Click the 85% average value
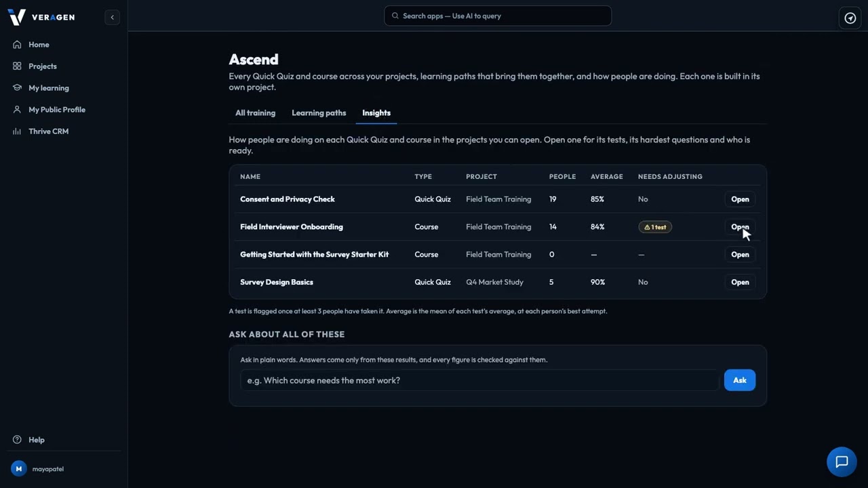Viewport: 868px width, 488px height. click(x=597, y=199)
